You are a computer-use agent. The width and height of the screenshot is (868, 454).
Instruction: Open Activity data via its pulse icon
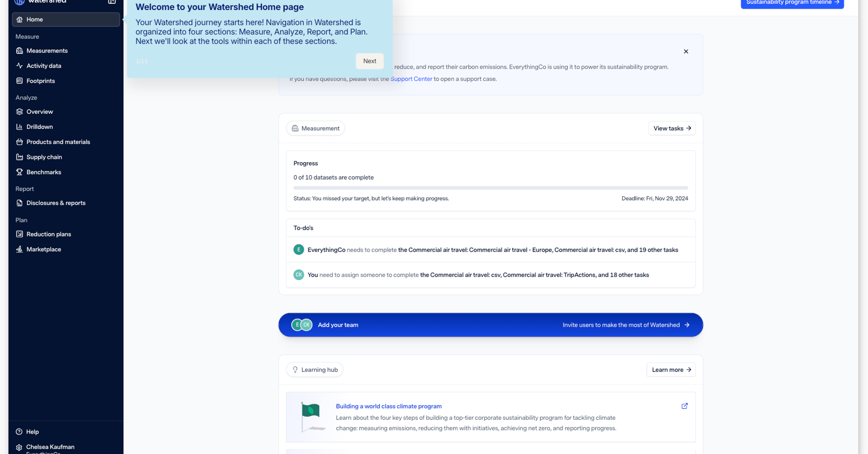[19, 66]
